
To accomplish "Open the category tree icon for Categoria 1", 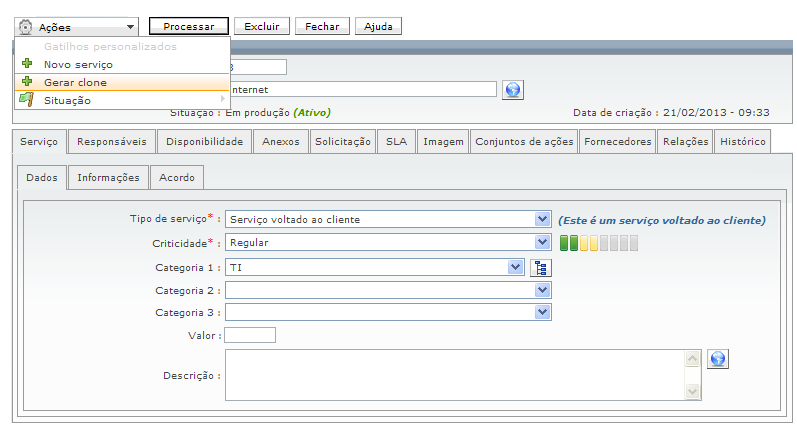I will 541,267.
